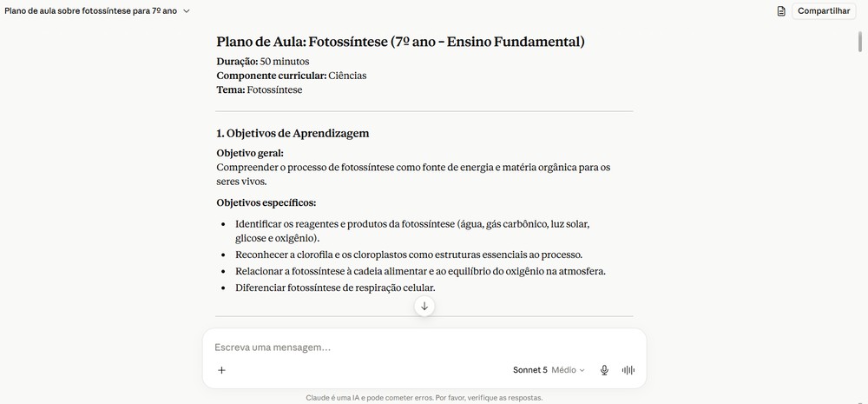The width and height of the screenshot is (868, 404).
Task: Open the Sonnet 5 model selector
Action: pyautogui.click(x=529, y=370)
